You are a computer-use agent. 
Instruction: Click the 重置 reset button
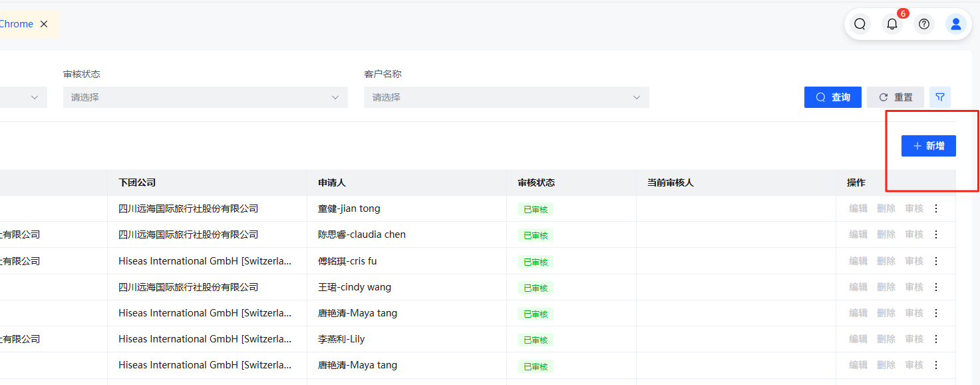tap(896, 97)
